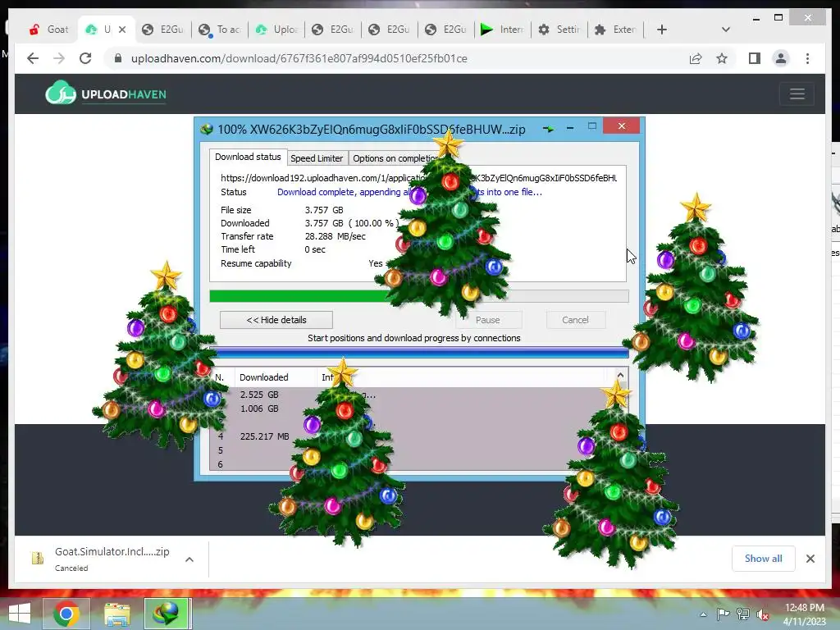Open the 'To ac' browser tab
840x630 pixels.
pos(220,30)
